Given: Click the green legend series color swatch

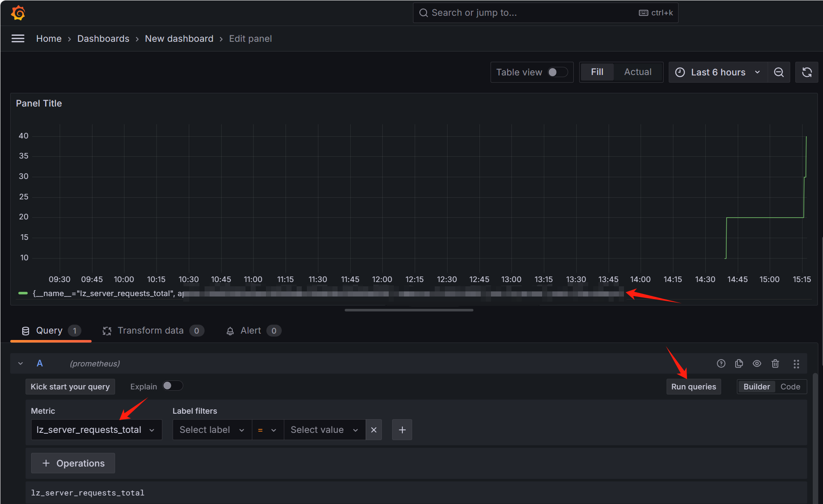Looking at the screenshot, I should pos(23,294).
